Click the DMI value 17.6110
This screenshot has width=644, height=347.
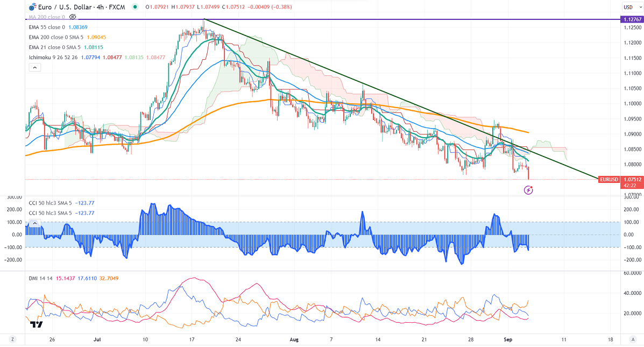pos(87,279)
